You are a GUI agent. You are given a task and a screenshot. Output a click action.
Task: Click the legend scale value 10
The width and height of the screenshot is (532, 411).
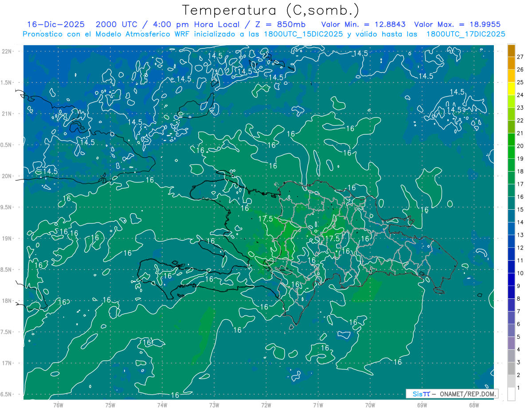point(520,273)
